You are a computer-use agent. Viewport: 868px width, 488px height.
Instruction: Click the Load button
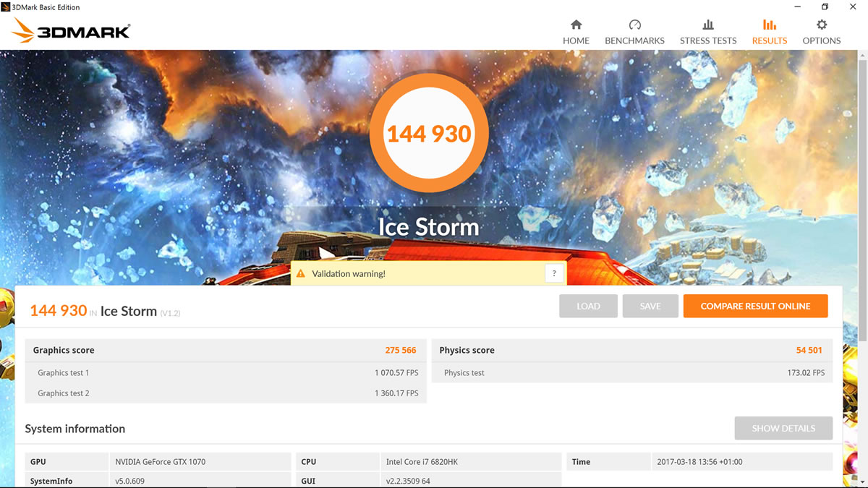pyautogui.click(x=588, y=306)
